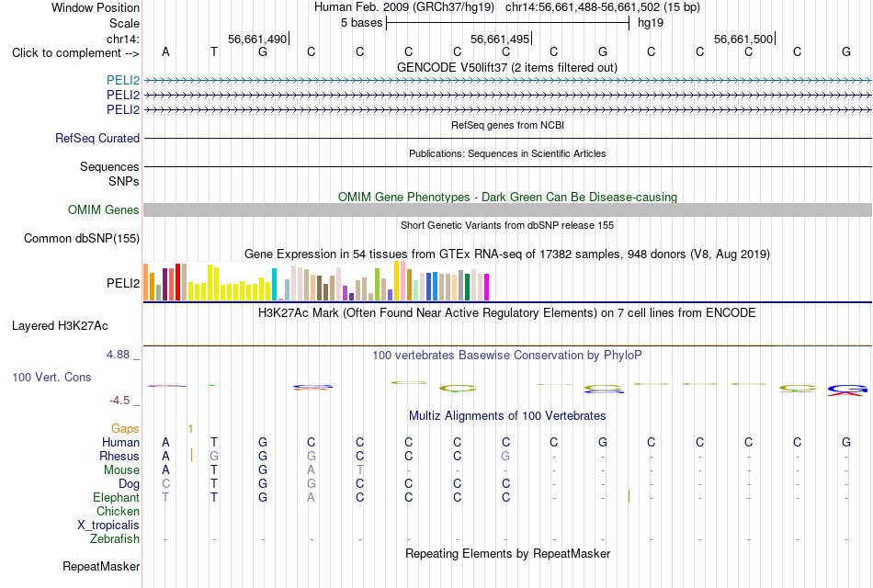Click the '100 Vert. Cons' label

(51, 377)
